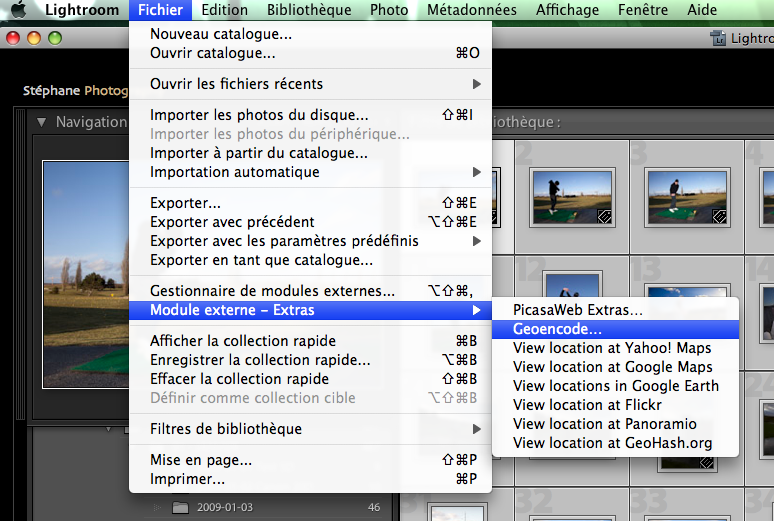Select Module externe – Extras entry
This screenshot has width=774, height=521.
(x=310, y=310)
